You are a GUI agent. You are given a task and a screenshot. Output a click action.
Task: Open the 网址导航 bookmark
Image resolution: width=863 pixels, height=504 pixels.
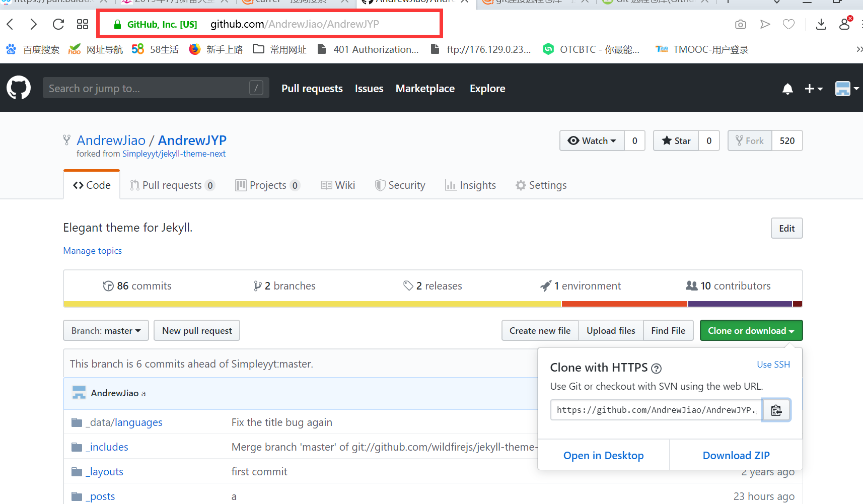coord(96,49)
